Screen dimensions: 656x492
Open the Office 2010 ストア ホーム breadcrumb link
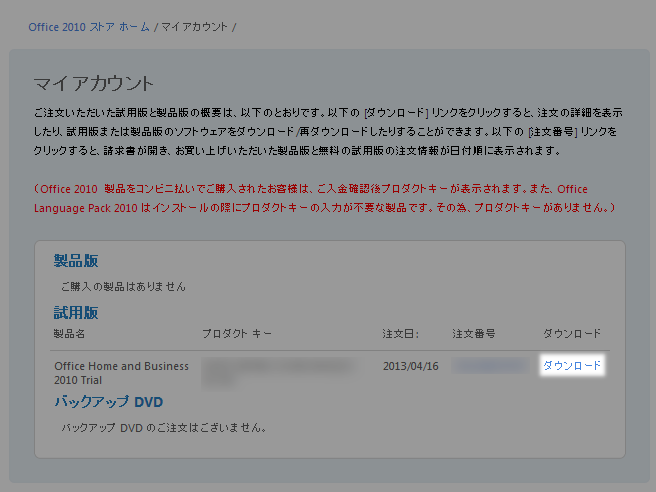click(x=89, y=27)
